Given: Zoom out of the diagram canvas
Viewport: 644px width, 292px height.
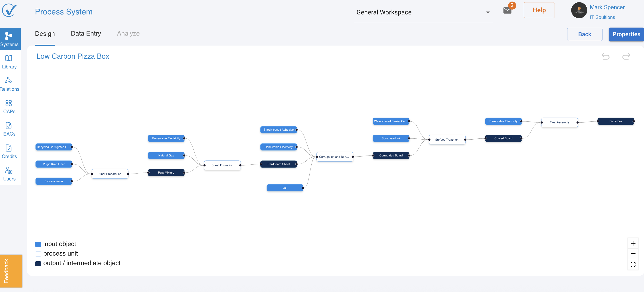Looking at the screenshot, I should [633, 254].
